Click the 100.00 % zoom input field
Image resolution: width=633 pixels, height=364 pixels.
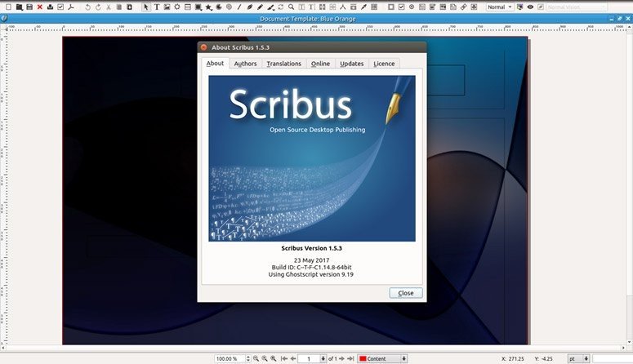pyautogui.click(x=230, y=358)
